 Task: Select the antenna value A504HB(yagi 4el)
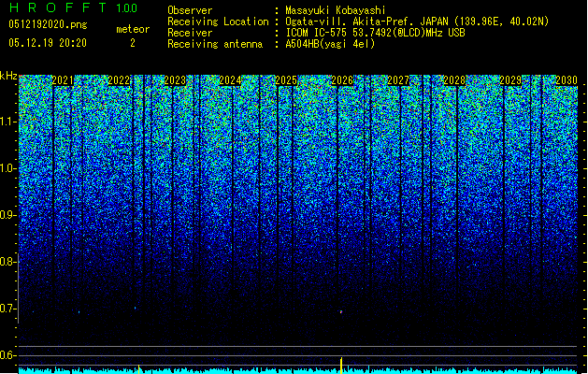(x=330, y=44)
